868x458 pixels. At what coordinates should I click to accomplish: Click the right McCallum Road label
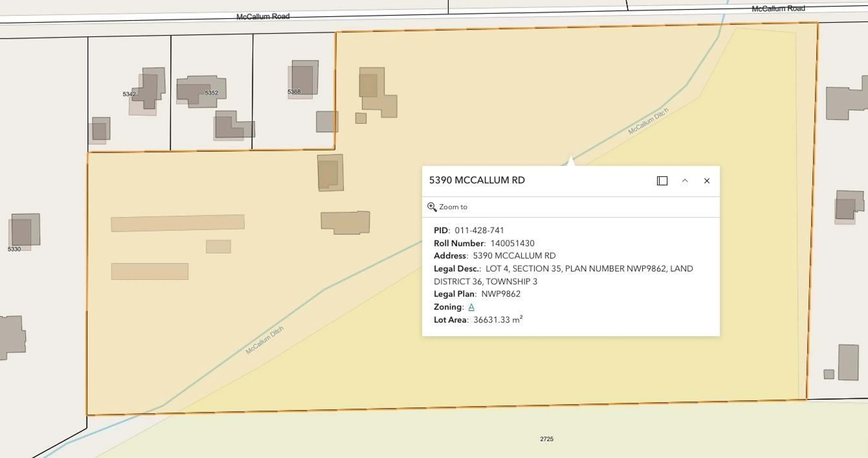point(778,8)
